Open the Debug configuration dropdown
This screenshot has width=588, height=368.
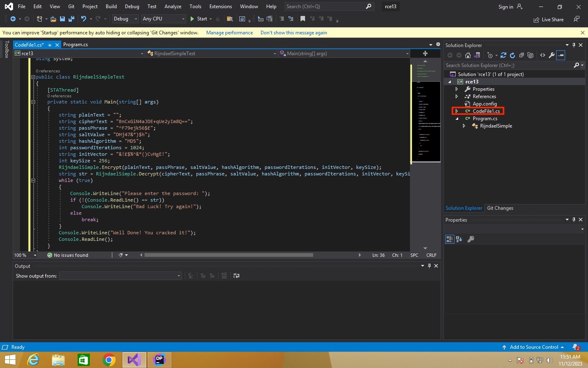coord(125,19)
